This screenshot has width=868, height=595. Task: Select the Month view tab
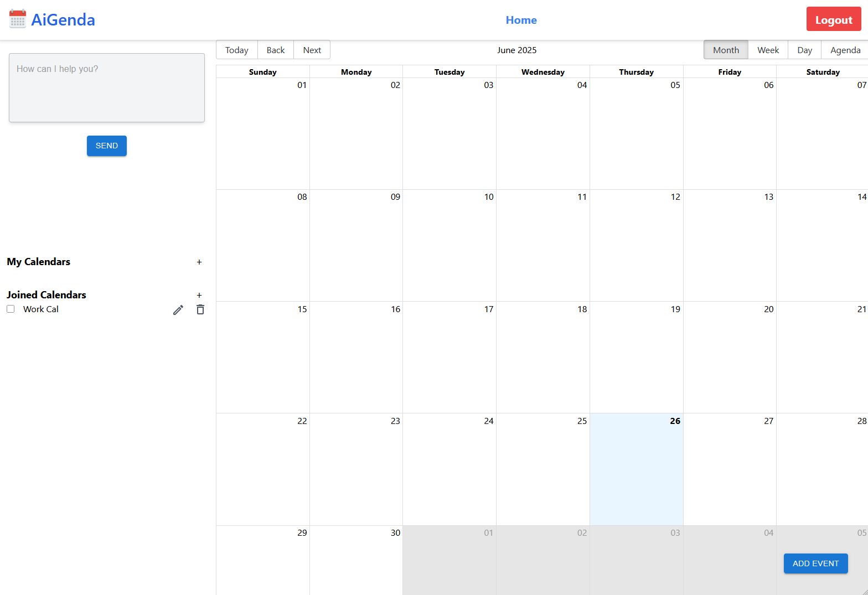pos(726,50)
